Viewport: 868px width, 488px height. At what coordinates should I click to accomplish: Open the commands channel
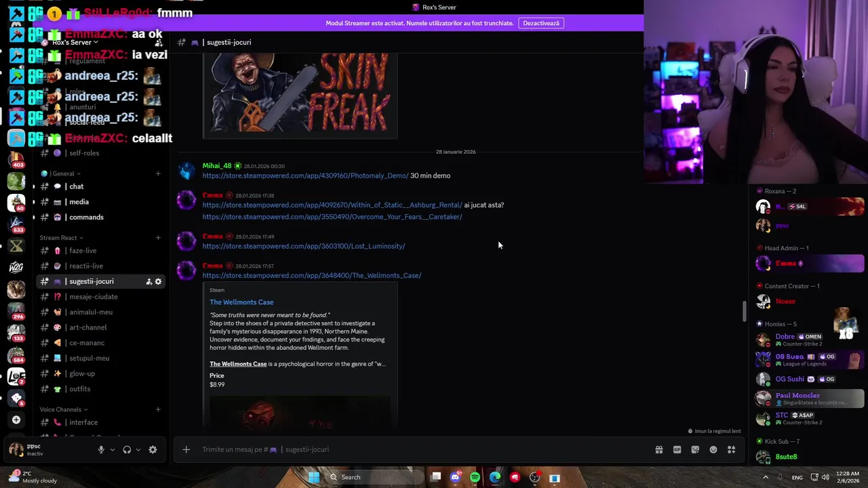100,218
